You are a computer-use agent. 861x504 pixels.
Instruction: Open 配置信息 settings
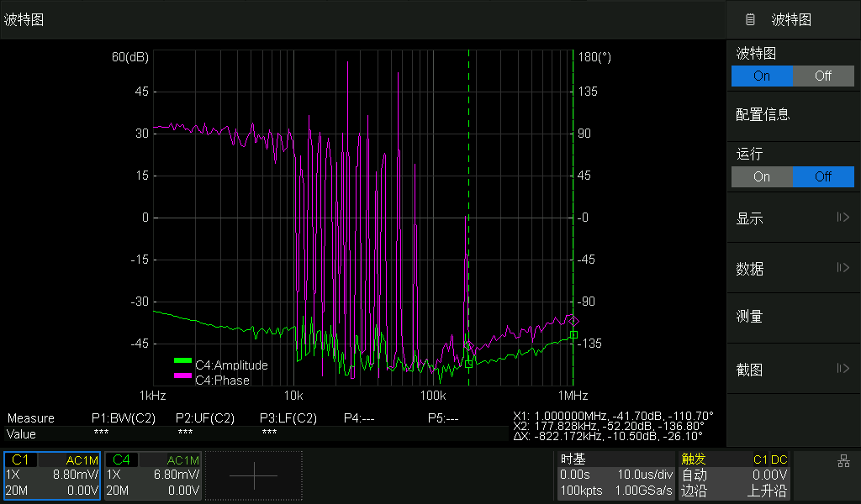(794, 114)
